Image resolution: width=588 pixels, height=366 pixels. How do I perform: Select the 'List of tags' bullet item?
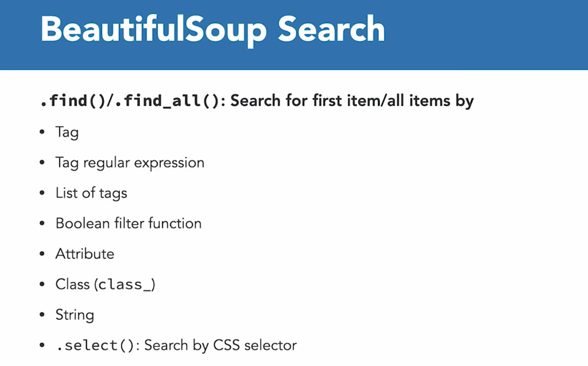91,193
